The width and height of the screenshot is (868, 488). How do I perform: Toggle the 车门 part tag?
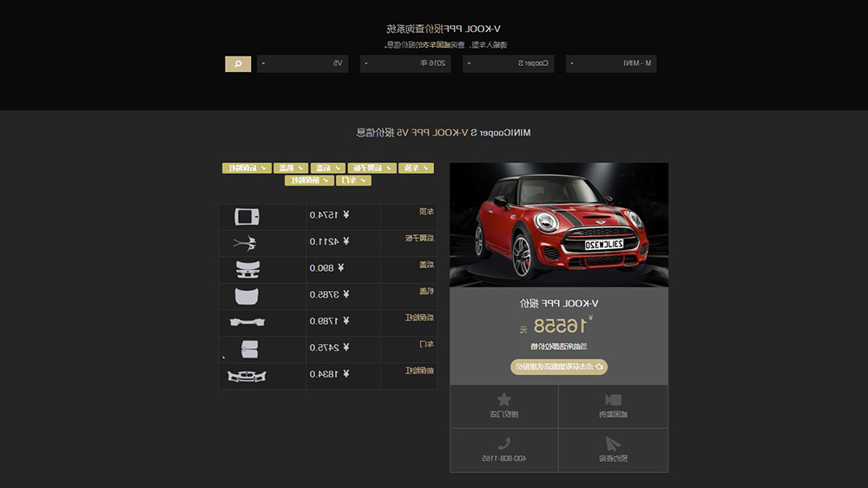point(353,181)
